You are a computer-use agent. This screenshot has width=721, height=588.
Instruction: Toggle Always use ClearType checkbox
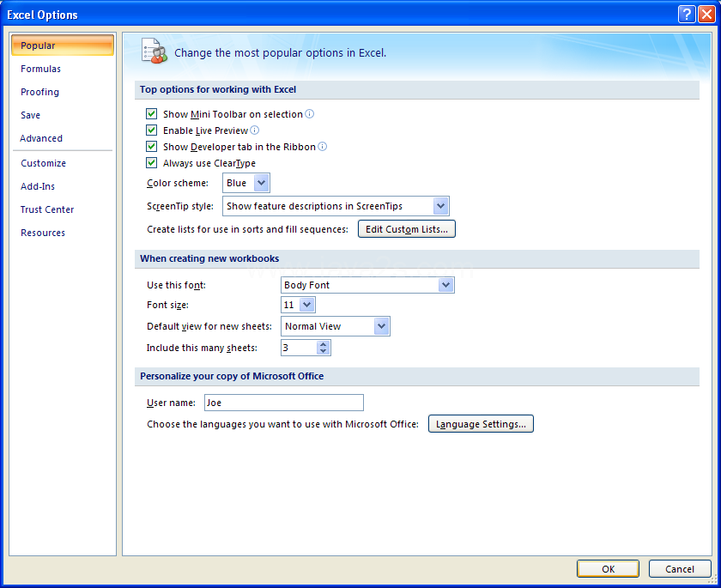click(x=151, y=163)
